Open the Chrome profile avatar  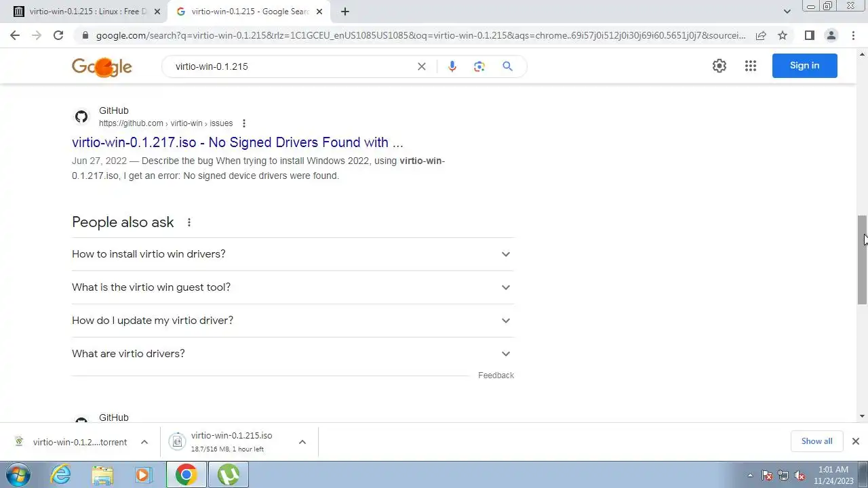(x=831, y=35)
